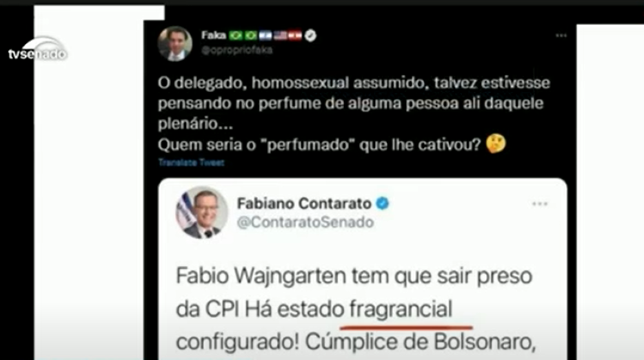Open the quoted Fabio Wajngarten tweet text
The height and width of the screenshot is (360, 644).
(356, 308)
